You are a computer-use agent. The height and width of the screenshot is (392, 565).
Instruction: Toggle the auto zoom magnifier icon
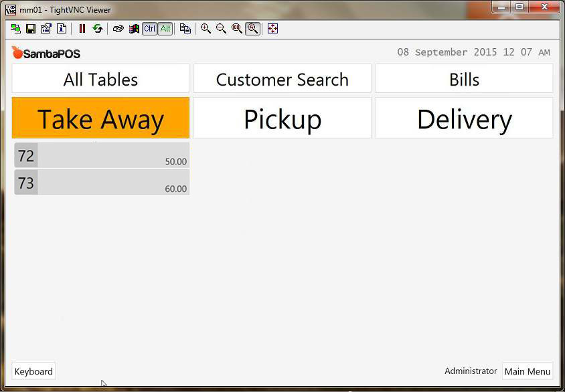[x=253, y=29]
